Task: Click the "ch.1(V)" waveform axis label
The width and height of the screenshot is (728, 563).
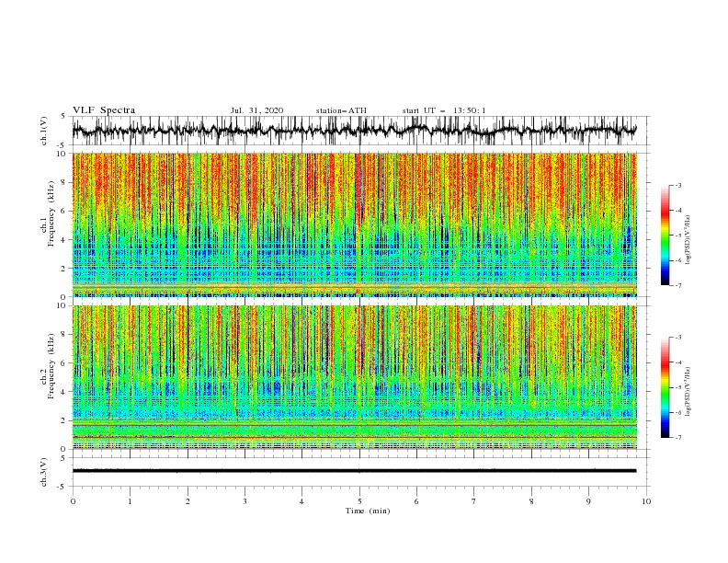Action: (x=44, y=131)
